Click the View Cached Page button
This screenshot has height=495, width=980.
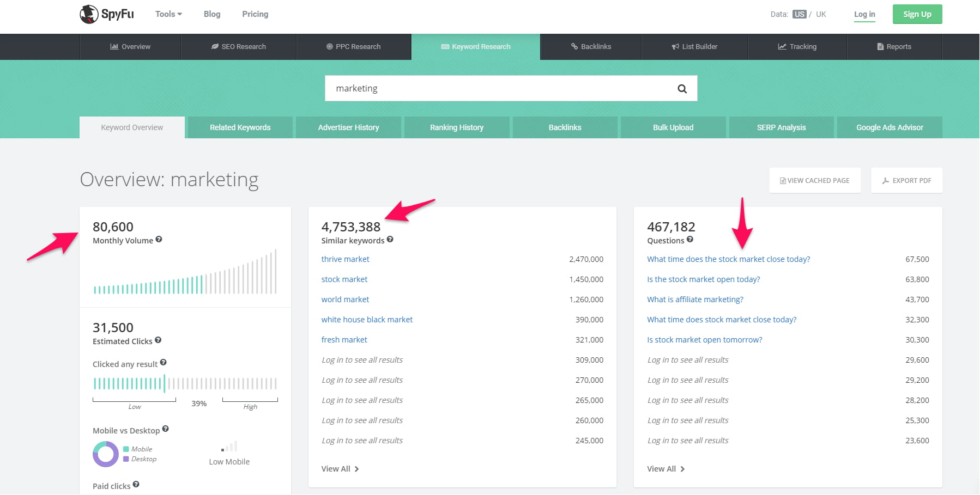[815, 180]
